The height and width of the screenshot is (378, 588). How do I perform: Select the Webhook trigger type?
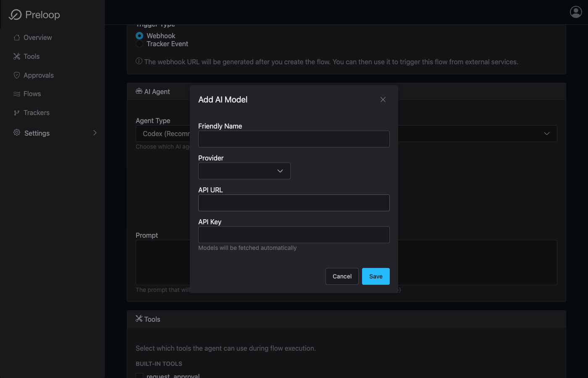pyautogui.click(x=139, y=36)
